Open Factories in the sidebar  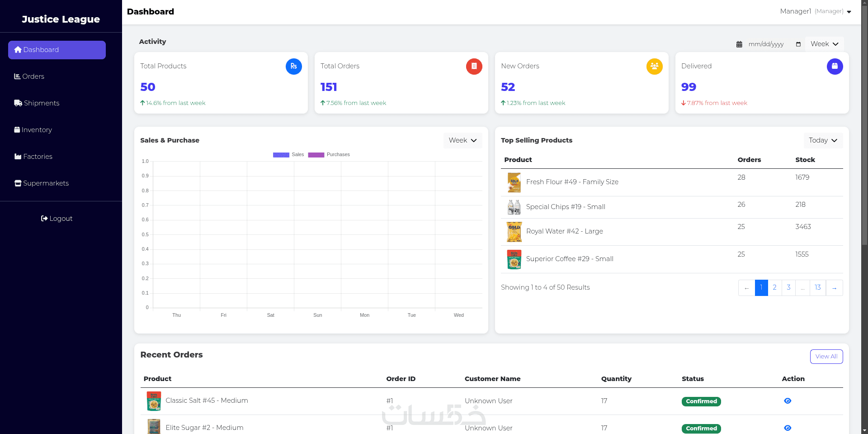33,157
